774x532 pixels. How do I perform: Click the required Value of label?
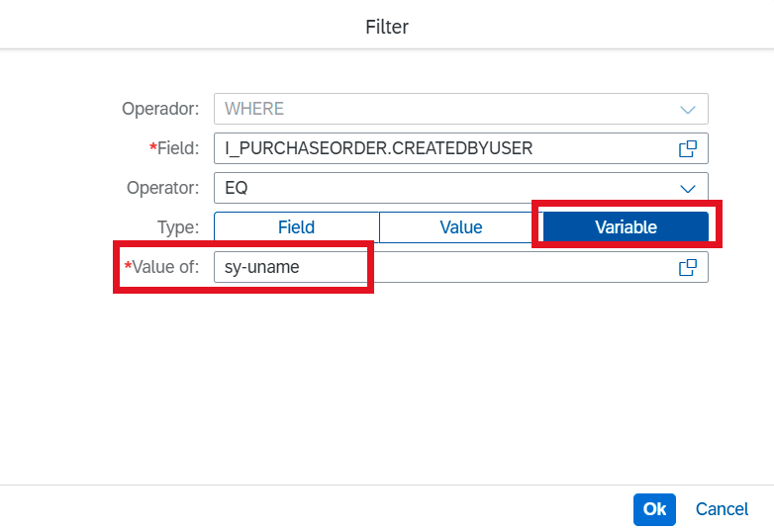[161, 267]
